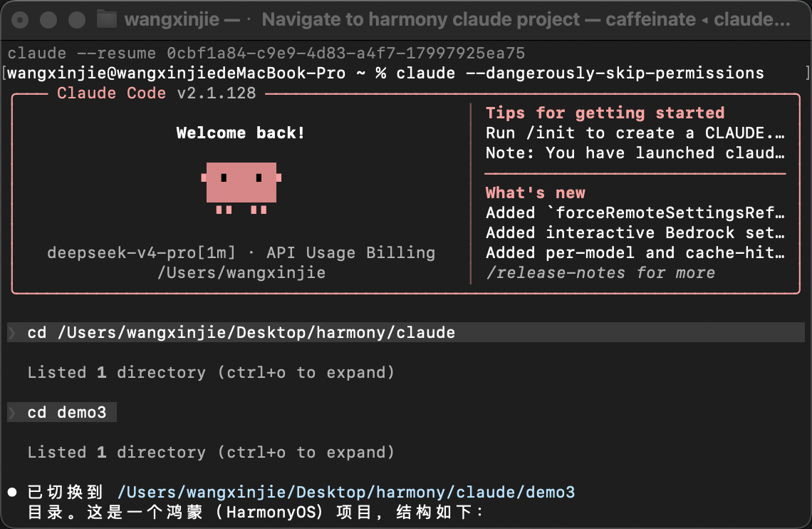Image resolution: width=812 pixels, height=529 pixels.
Task: Click the 'Welcome back!' heading
Action: [x=240, y=133]
